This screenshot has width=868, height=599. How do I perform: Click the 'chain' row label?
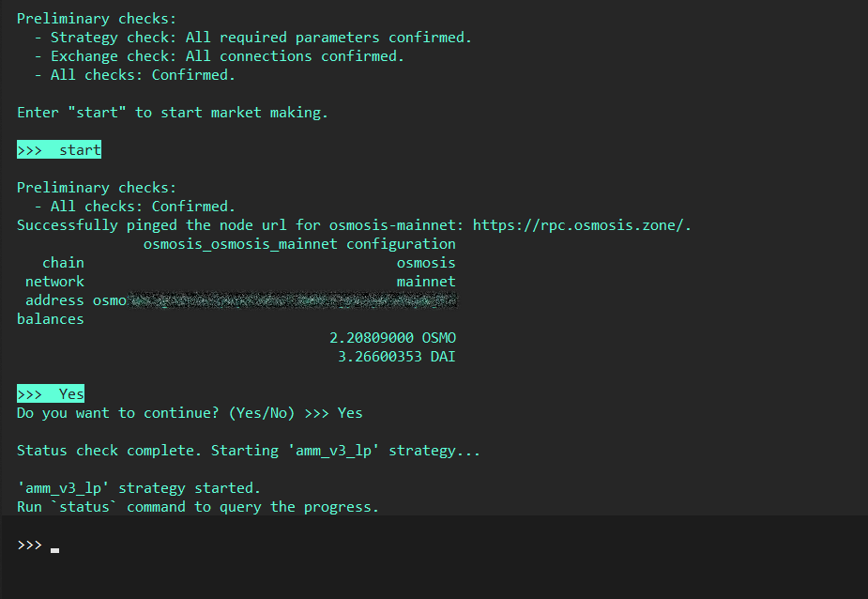63,263
